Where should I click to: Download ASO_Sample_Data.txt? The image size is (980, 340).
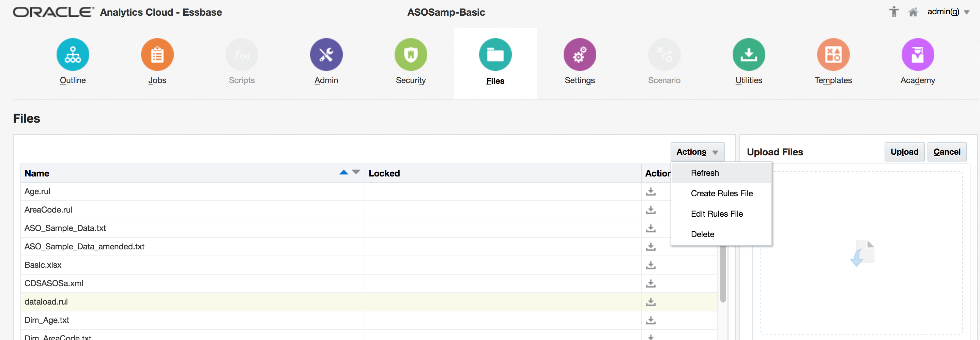point(650,228)
